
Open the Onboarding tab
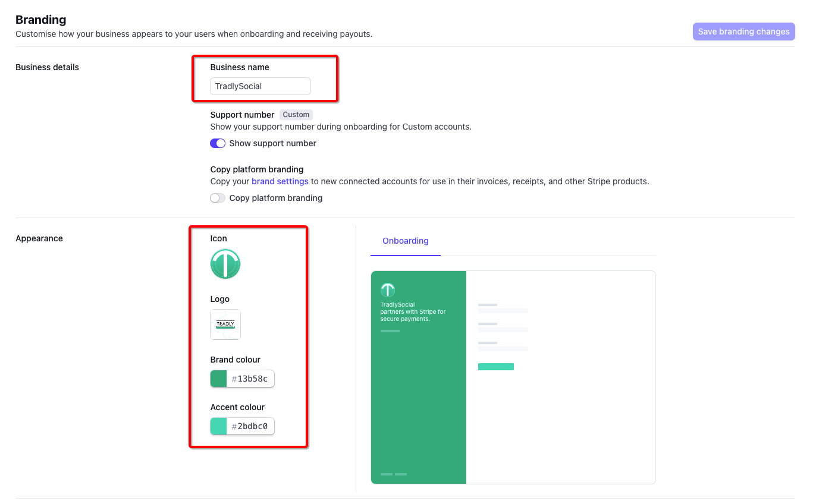(406, 241)
